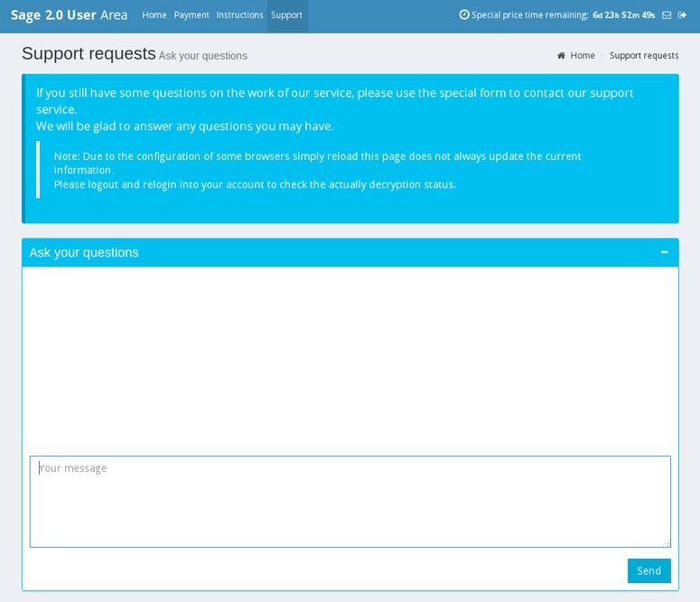700x602 pixels.
Task: Click the empty chat history area
Action: (350, 357)
